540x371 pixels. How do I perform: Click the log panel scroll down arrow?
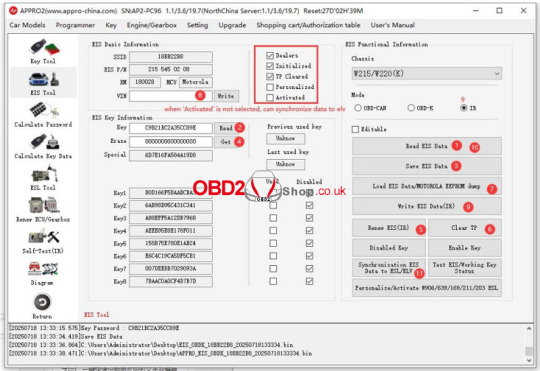(529, 360)
